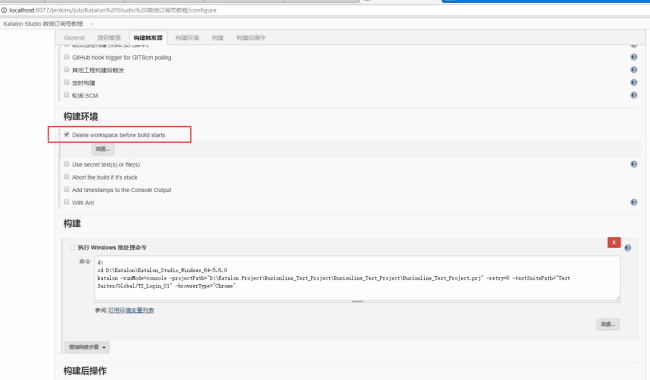Viewport: 650px width, 380px height.
Task: Enable With Ant checkbox
Action: [67, 202]
